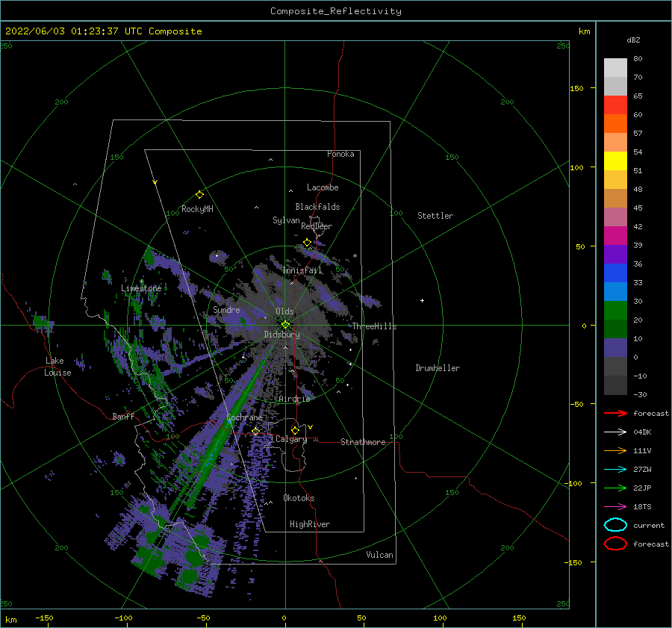This screenshot has width=672, height=628.
Task: Pick the royal blue swatch beside 36 label
Action: 615,273
